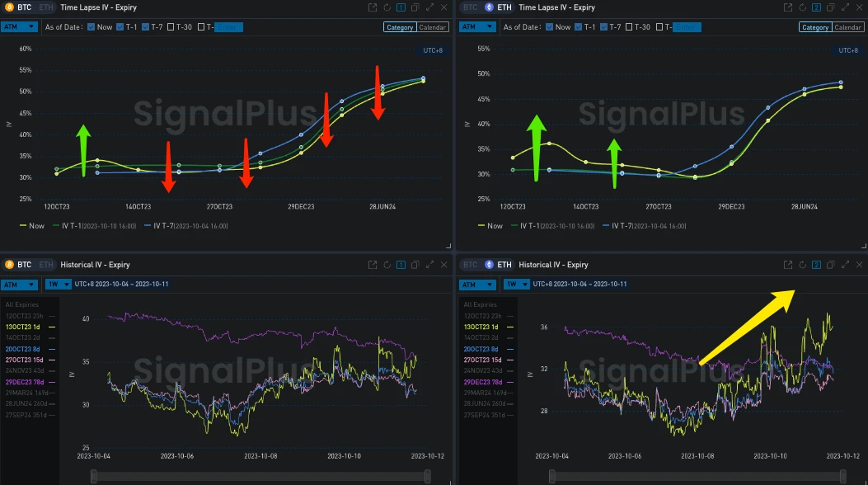Open the 1W timeframe dropdown in ETH Historical IV
Screen dimensions: 868x485
click(515, 284)
